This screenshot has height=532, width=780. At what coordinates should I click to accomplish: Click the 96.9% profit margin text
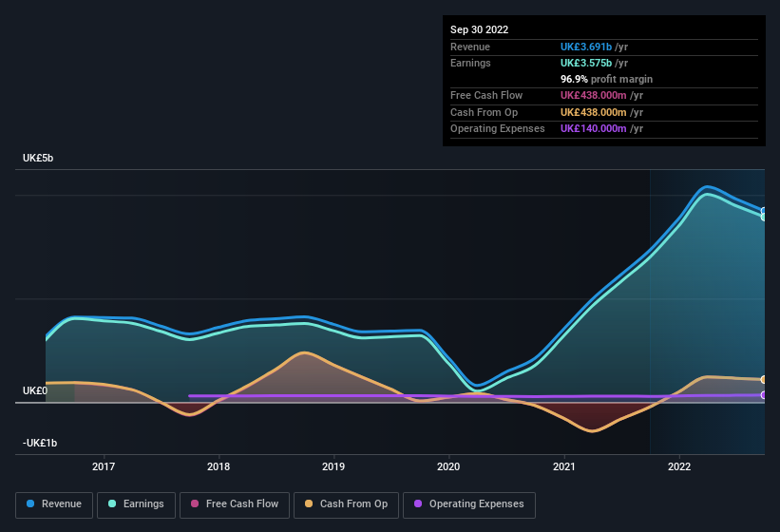[x=606, y=79]
